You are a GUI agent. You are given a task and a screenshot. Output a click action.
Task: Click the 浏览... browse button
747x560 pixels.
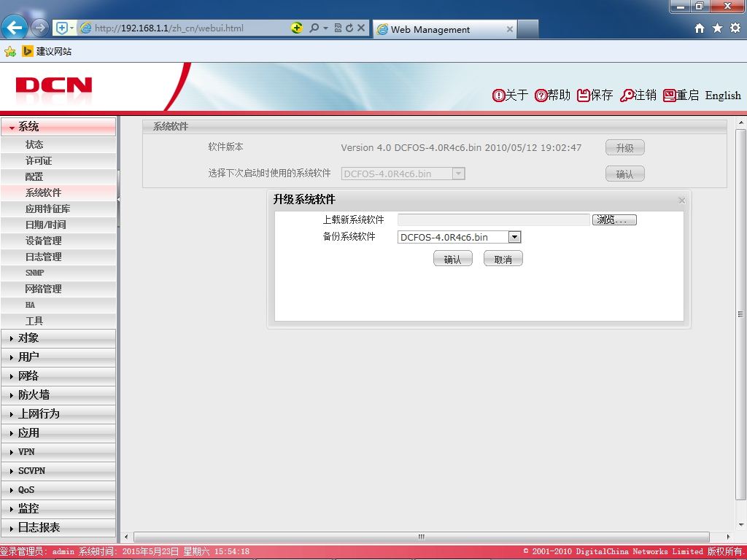click(614, 219)
